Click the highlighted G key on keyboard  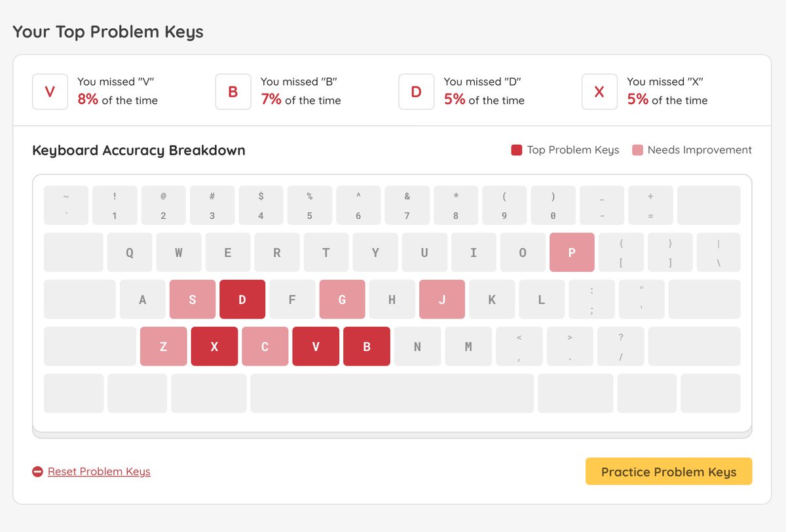click(x=342, y=299)
